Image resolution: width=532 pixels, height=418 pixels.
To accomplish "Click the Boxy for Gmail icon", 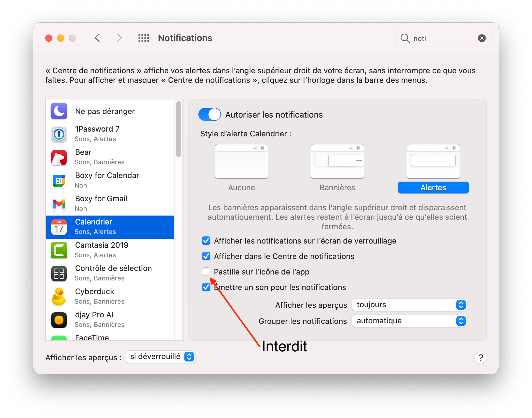I will tap(59, 204).
